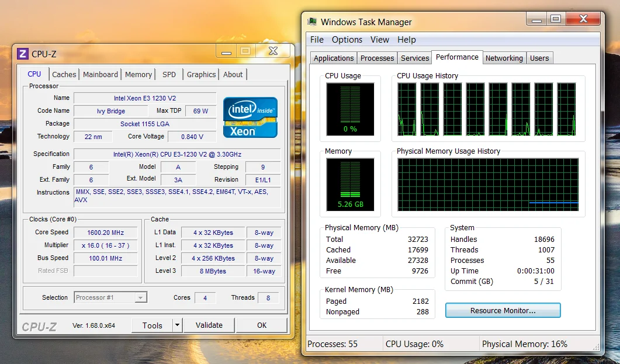Click the Bus Speed value 100.01 MHz

click(106, 258)
